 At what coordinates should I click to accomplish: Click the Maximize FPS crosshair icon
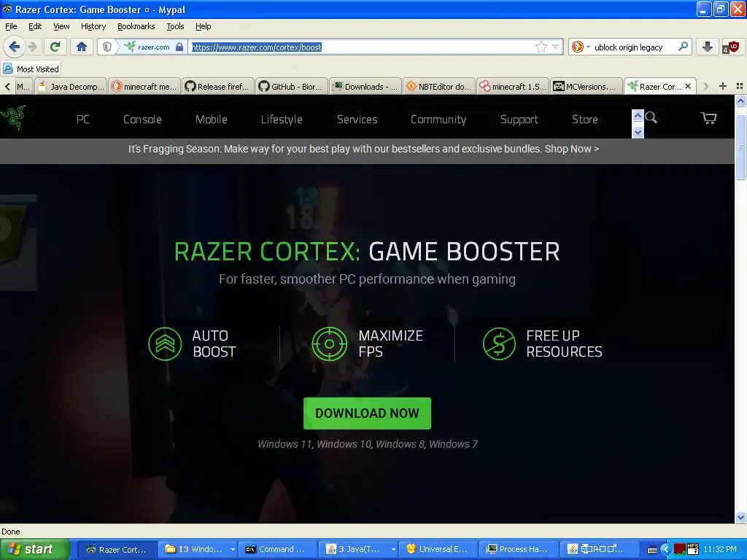(x=330, y=343)
